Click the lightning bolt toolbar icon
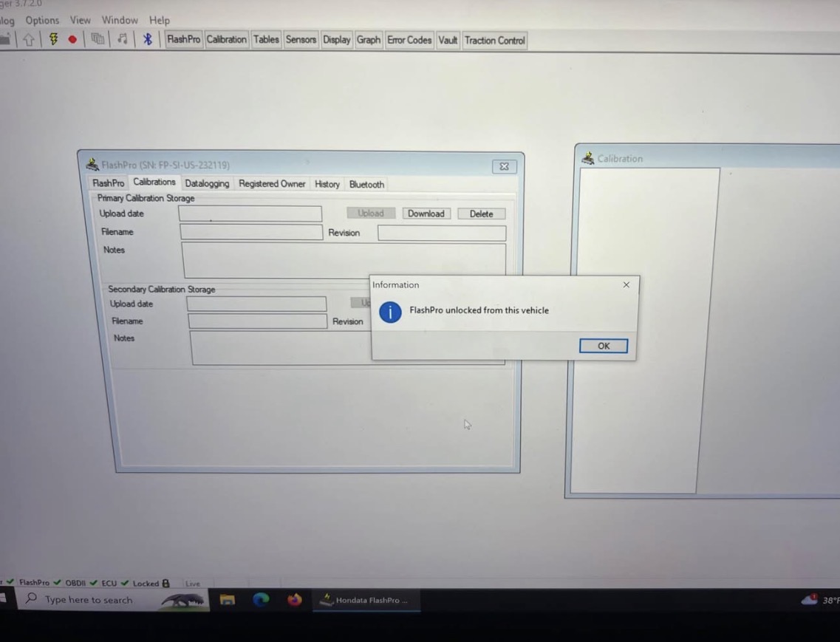 [53, 40]
